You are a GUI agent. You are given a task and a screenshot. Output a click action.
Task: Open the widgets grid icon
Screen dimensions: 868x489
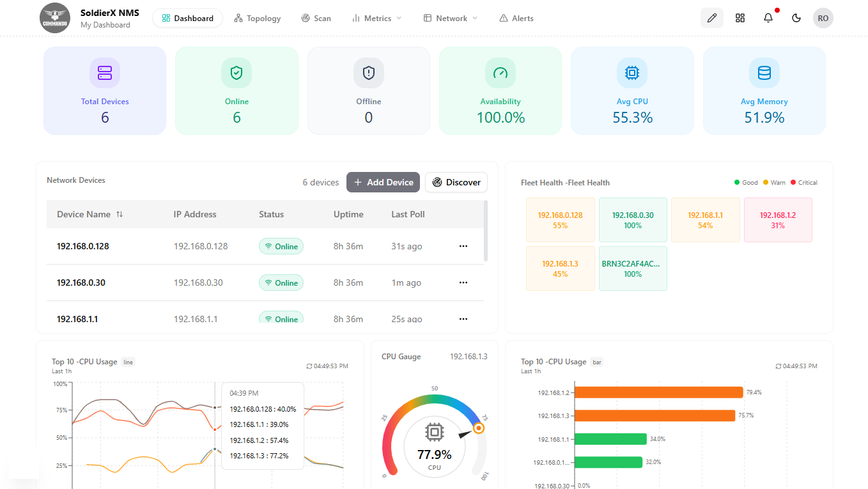(740, 18)
